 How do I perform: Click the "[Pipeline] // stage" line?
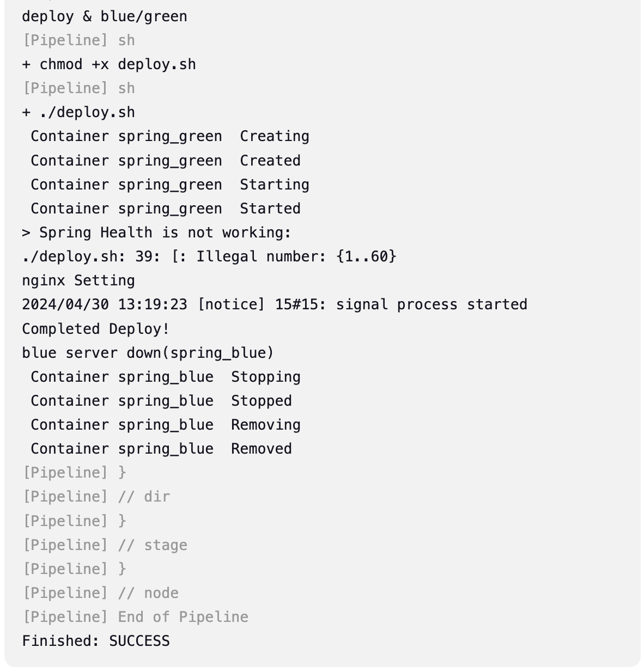[105, 545]
